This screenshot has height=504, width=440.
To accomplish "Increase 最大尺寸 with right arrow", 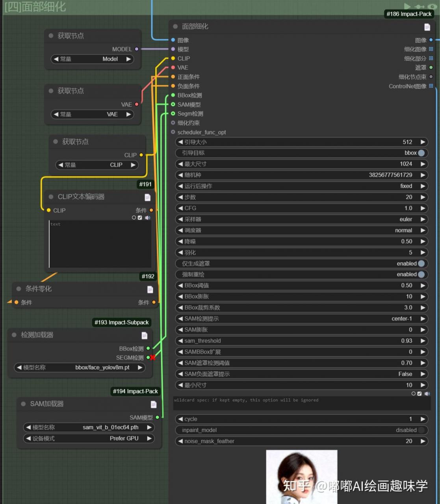I will click(x=423, y=164).
